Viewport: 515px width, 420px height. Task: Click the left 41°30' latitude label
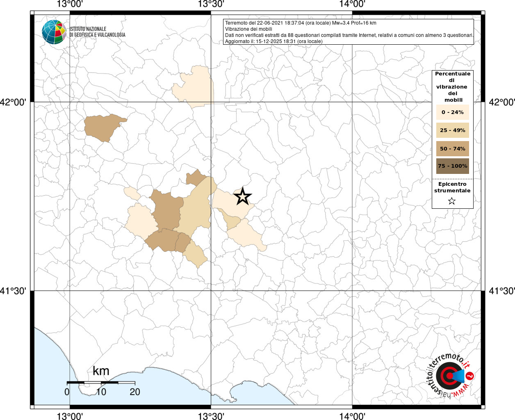click(x=13, y=291)
